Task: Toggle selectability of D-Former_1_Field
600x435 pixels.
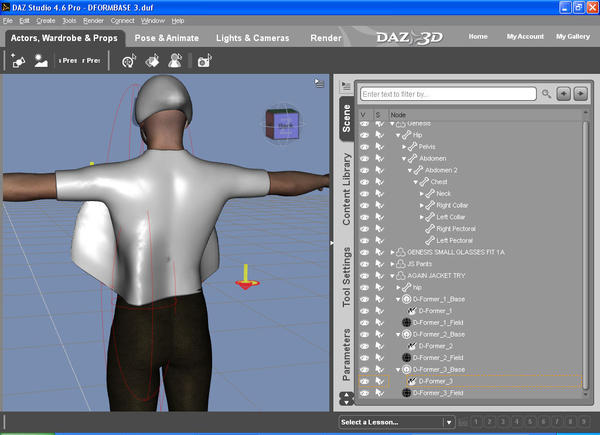Action: [x=379, y=323]
